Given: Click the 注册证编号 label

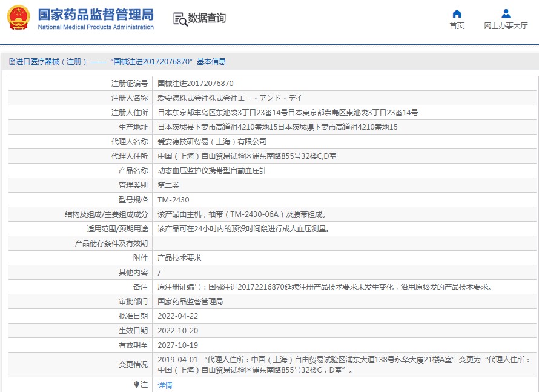Looking at the screenshot, I should coord(129,83).
